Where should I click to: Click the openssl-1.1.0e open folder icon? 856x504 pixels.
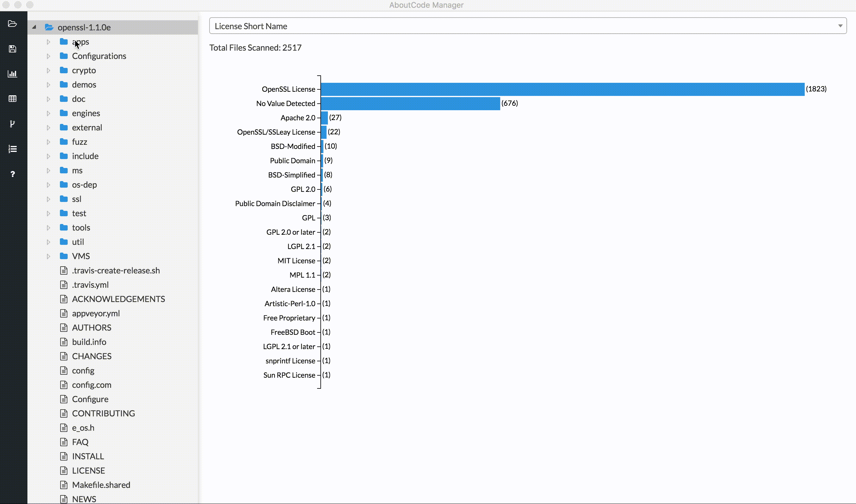pos(49,27)
